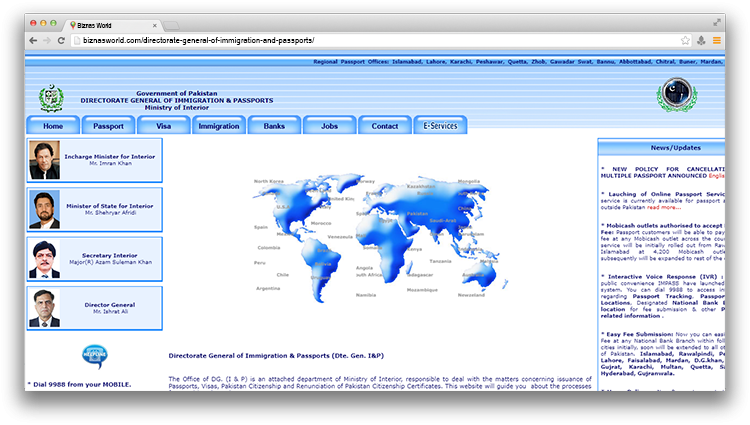This screenshot has height=425, width=750.
Task: Reload the page with refresh icon
Action: coord(61,41)
